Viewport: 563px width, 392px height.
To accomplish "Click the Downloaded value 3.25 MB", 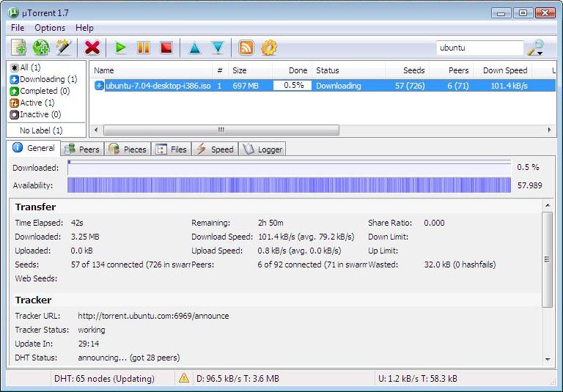I will coord(85,237).
